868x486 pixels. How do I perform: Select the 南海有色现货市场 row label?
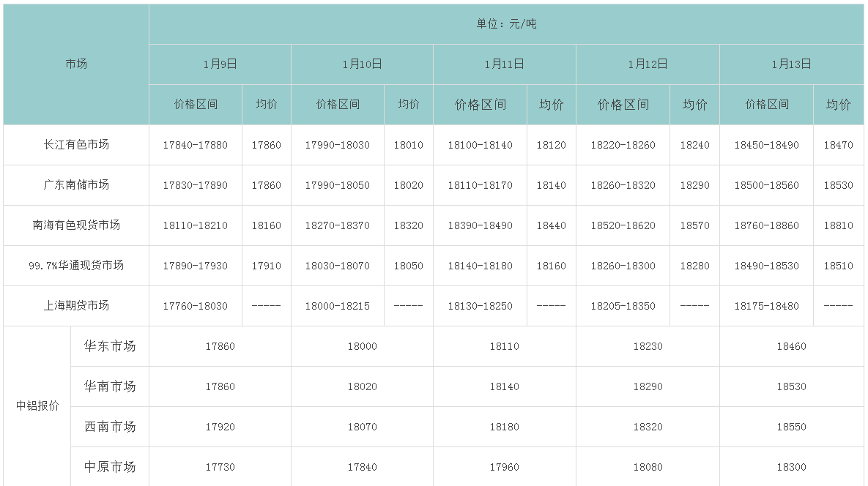76,225
